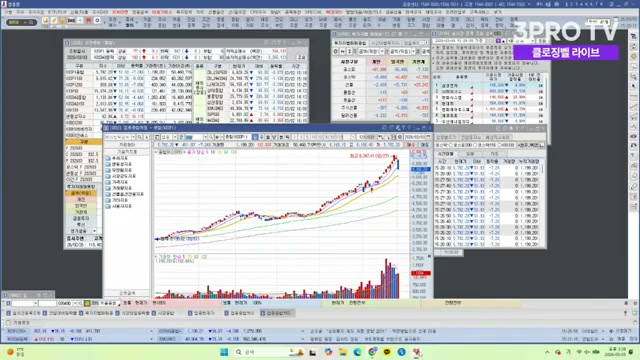
Task: Click the red square icon in main toolbar
Action: (x=88, y=20)
